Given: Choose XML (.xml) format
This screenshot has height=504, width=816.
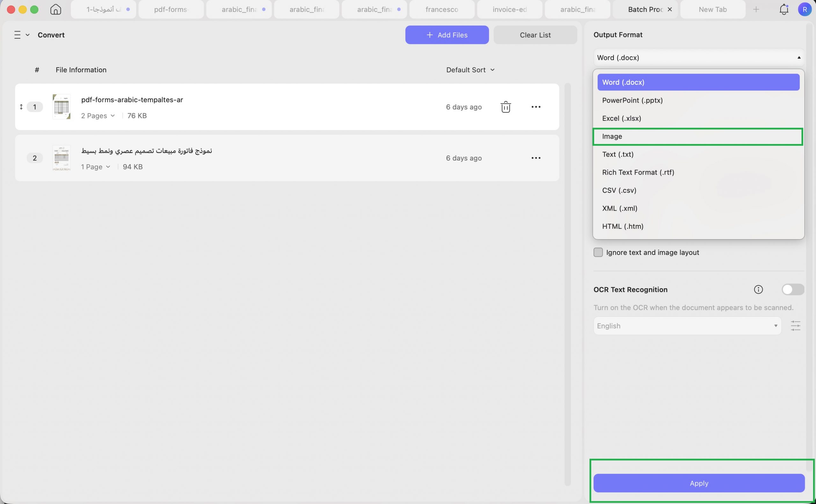Looking at the screenshot, I should (x=698, y=208).
